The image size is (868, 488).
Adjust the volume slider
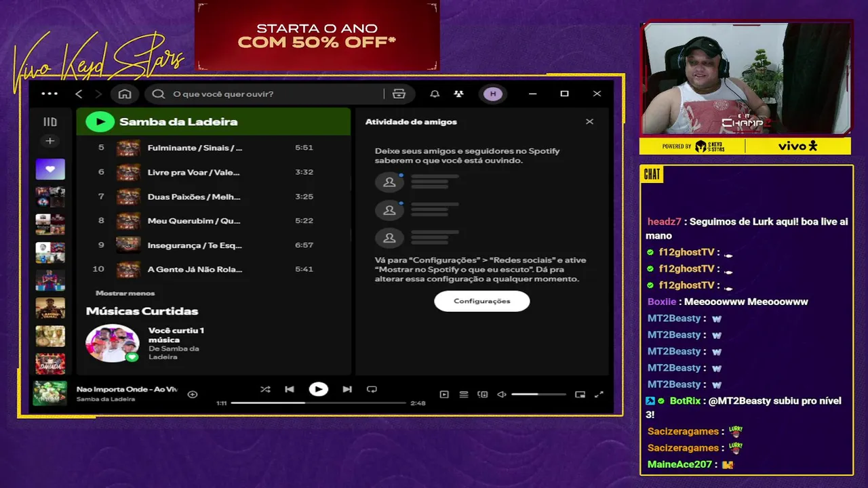538,394
